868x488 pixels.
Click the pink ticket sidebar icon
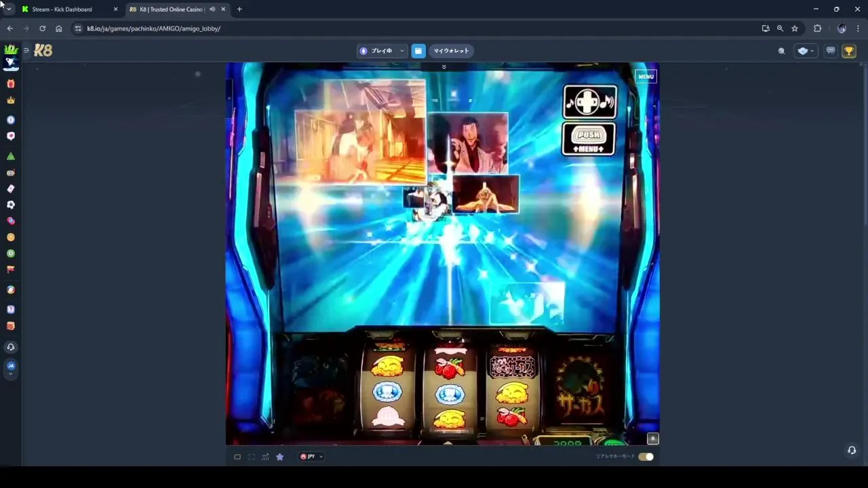pos(10,221)
